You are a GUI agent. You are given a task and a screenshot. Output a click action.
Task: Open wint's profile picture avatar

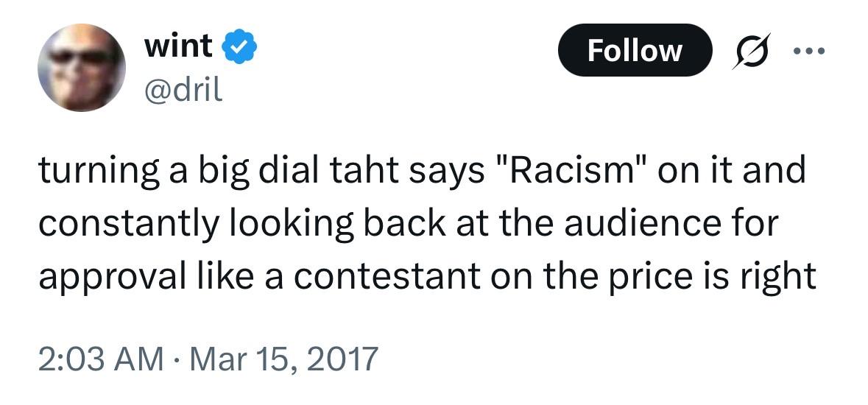[82, 68]
